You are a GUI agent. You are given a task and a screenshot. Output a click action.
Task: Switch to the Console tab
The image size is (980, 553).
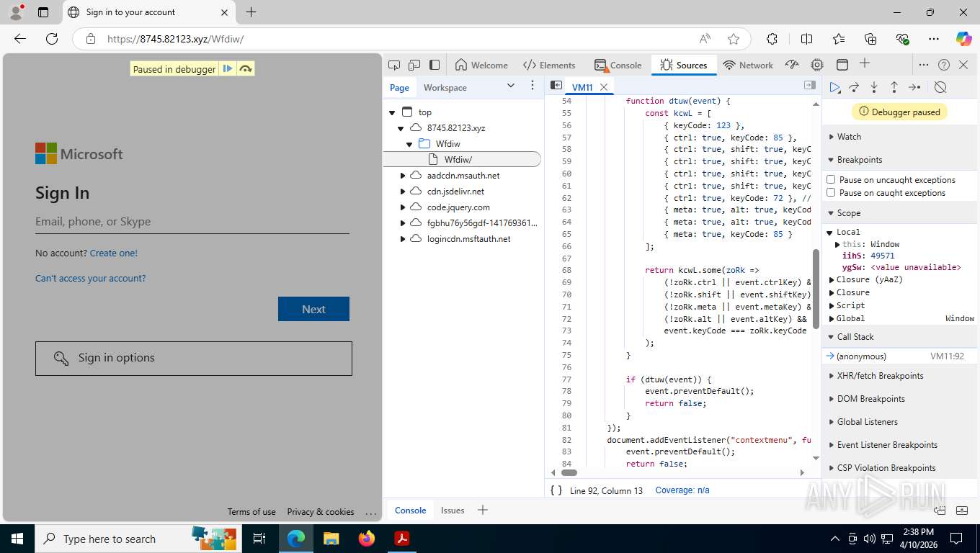click(618, 65)
